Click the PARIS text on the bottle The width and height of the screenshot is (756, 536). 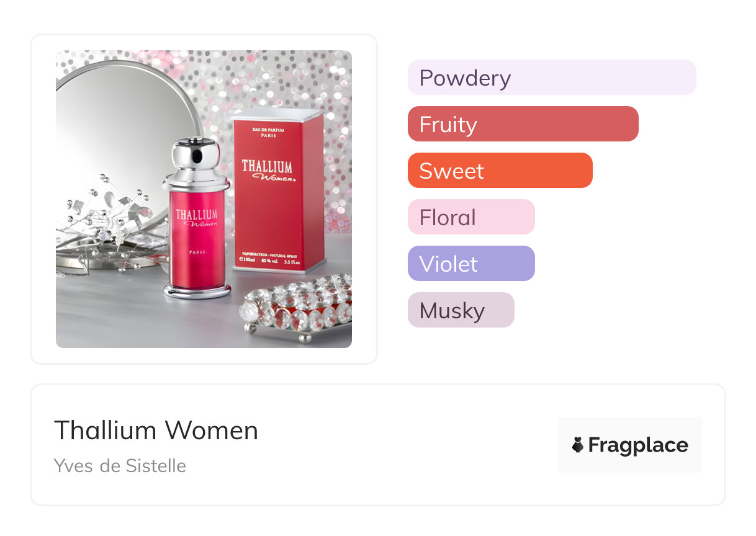click(x=196, y=252)
